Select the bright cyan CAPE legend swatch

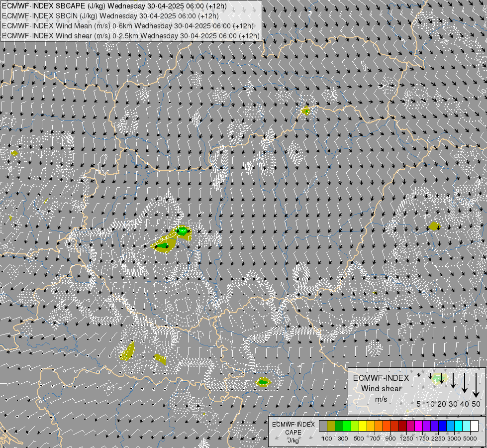coord(459,426)
